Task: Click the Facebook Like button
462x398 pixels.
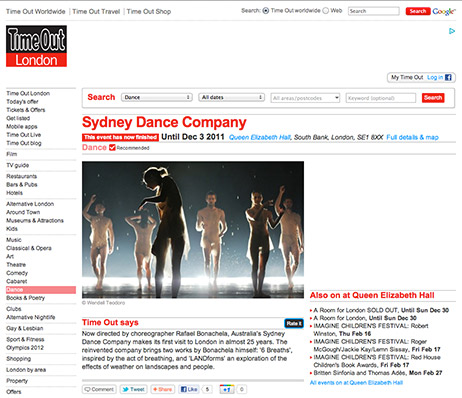Action: [x=189, y=389]
